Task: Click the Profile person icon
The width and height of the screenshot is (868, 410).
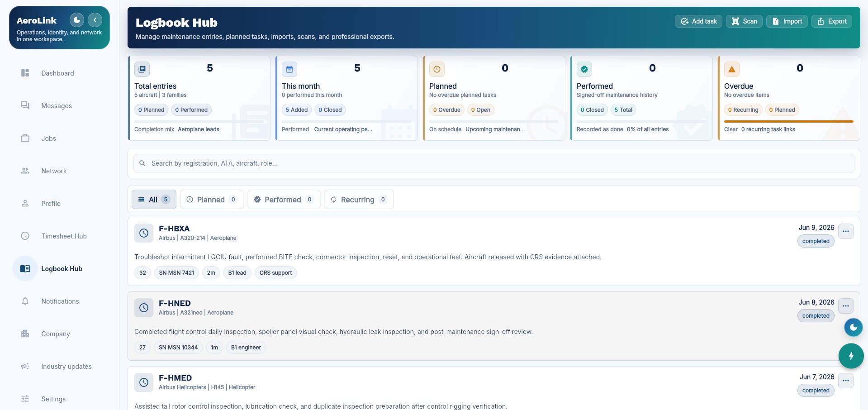Action: (x=25, y=204)
